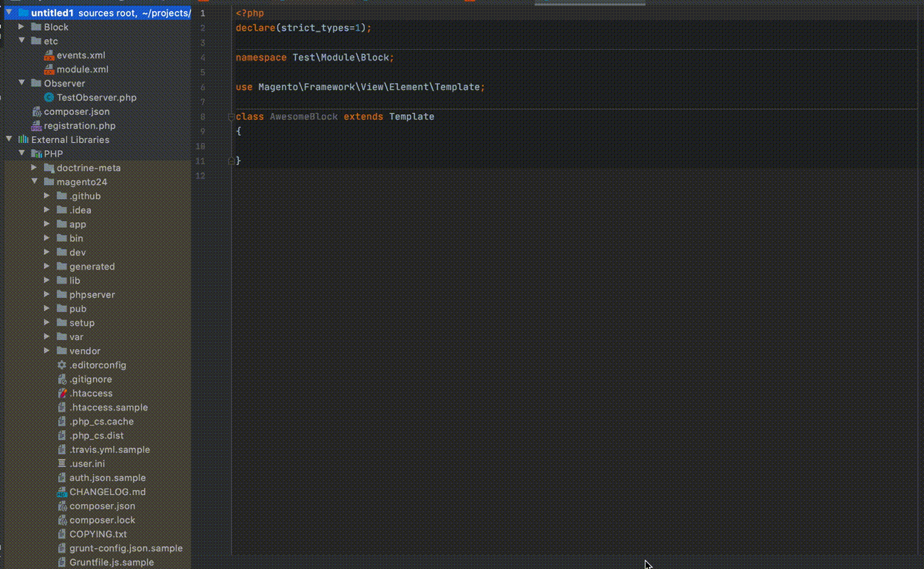Click the TestObserver.php class icon

[x=49, y=98]
